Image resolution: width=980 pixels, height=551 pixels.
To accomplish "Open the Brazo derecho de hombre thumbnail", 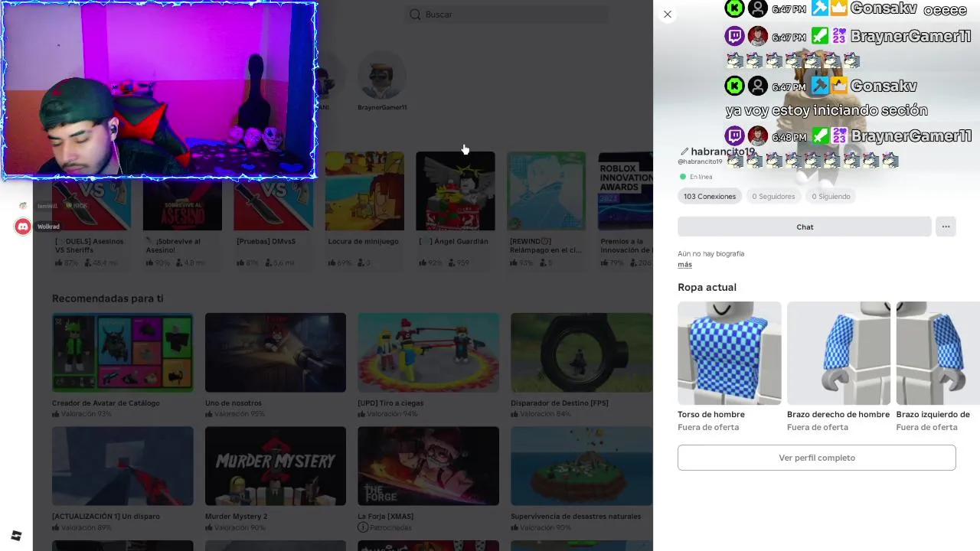I will [x=838, y=353].
